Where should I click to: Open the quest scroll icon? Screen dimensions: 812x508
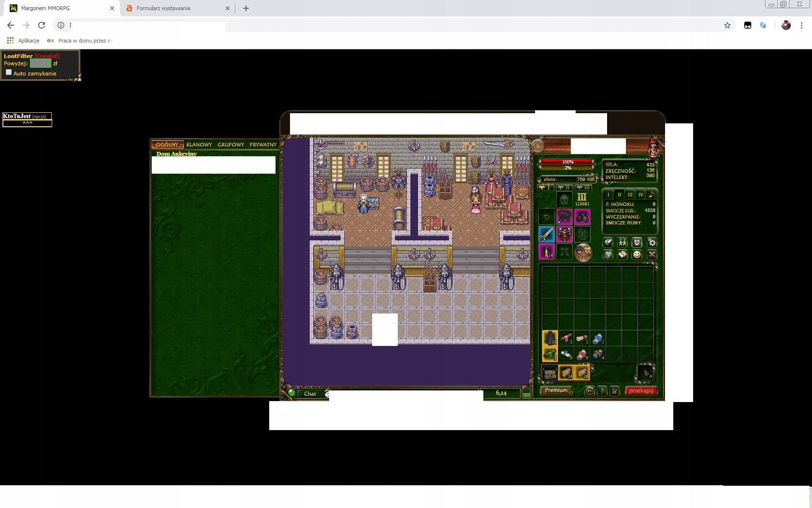(x=608, y=242)
